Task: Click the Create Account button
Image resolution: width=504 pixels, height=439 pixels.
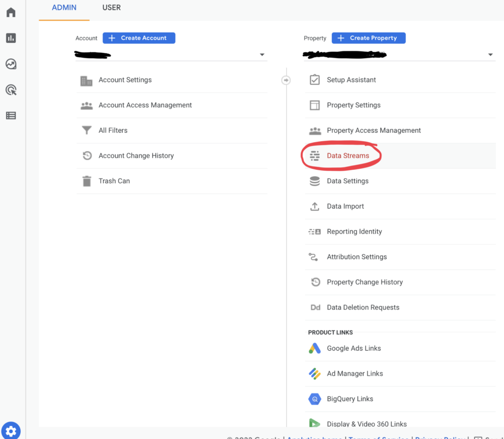Action: pos(139,38)
